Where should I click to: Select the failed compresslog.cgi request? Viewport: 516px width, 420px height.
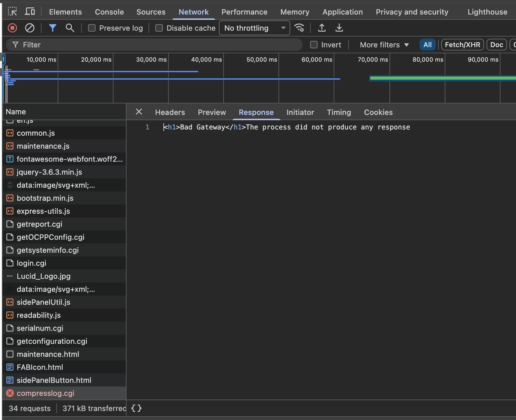pyautogui.click(x=64, y=393)
